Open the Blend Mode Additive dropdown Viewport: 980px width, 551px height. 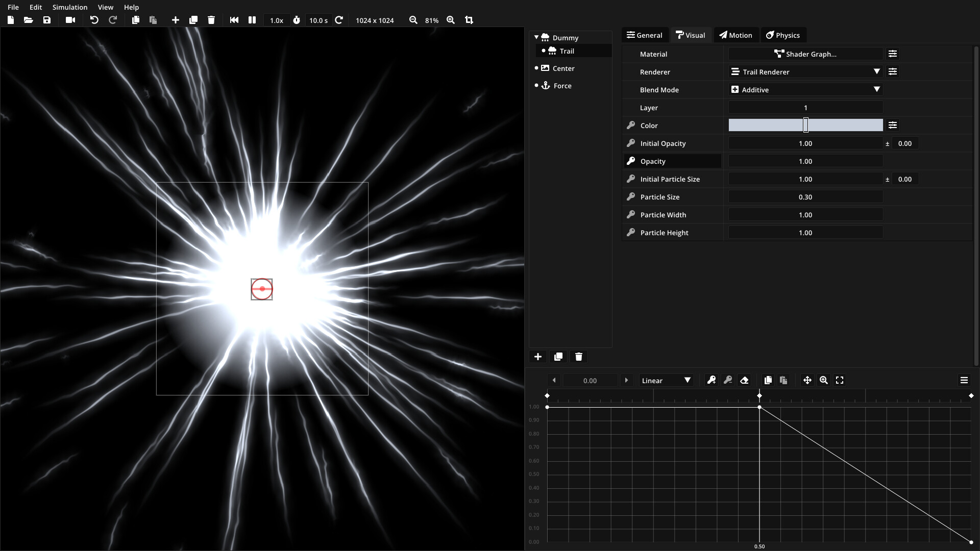pos(805,90)
